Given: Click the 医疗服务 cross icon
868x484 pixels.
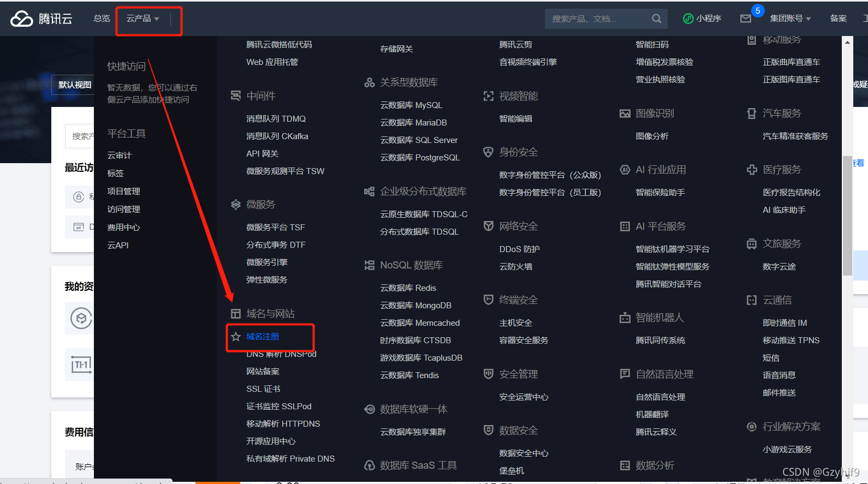Looking at the screenshot, I should [x=752, y=170].
